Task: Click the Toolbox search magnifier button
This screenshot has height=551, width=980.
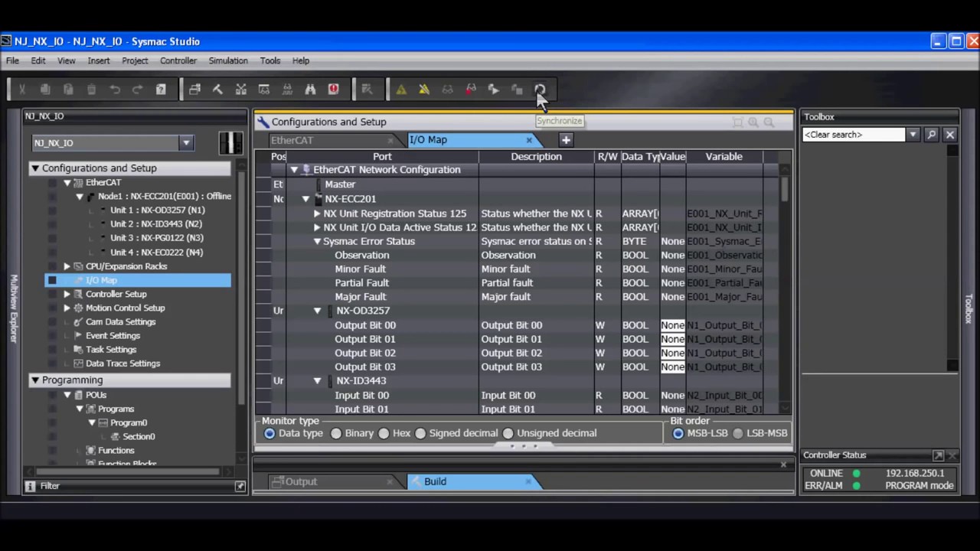Action: click(931, 135)
